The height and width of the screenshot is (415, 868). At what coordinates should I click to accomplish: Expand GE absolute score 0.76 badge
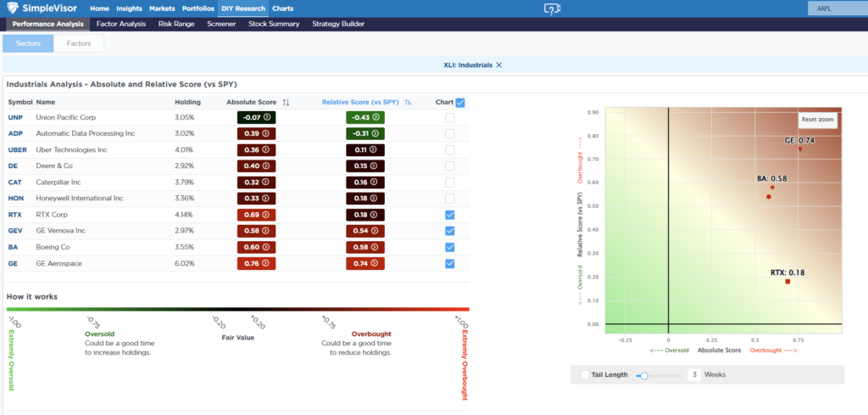pyautogui.click(x=256, y=263)
